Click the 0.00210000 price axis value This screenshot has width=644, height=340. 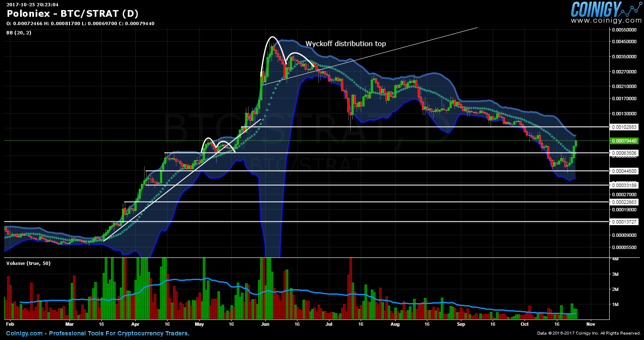[624, 86]
